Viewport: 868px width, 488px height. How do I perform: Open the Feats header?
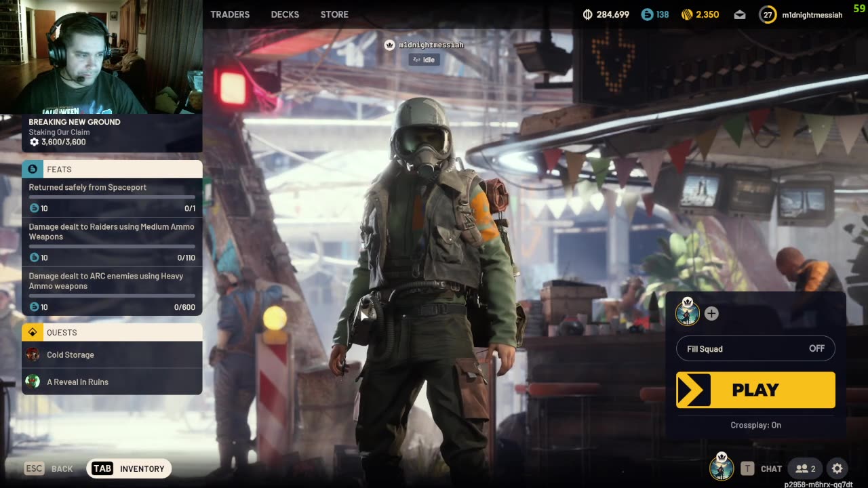112,169
